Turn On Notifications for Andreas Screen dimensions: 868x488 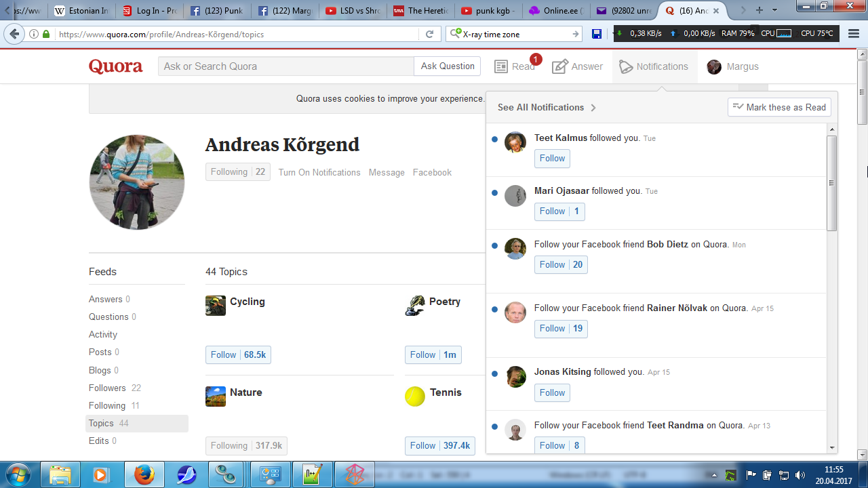[x=319, y=172]
